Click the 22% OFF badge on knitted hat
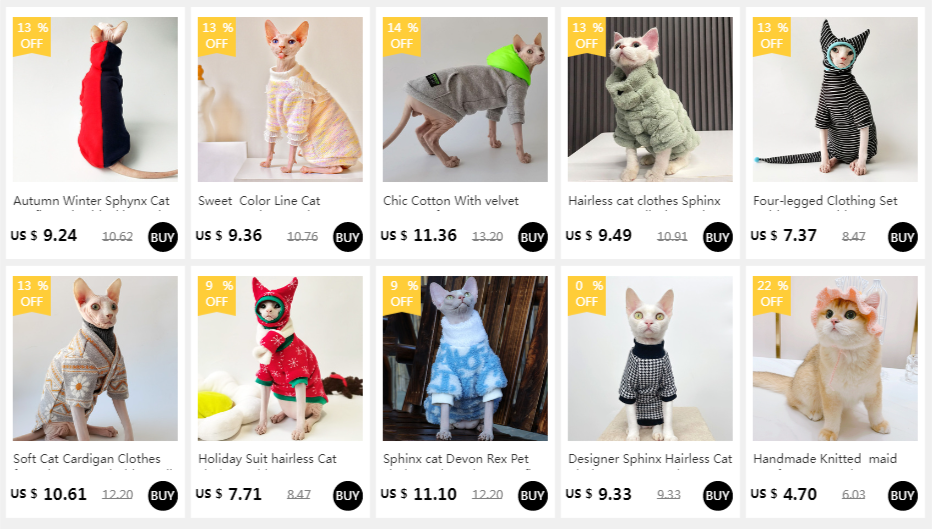The width and height of the screenshot is (932, 529). point(772,295)
